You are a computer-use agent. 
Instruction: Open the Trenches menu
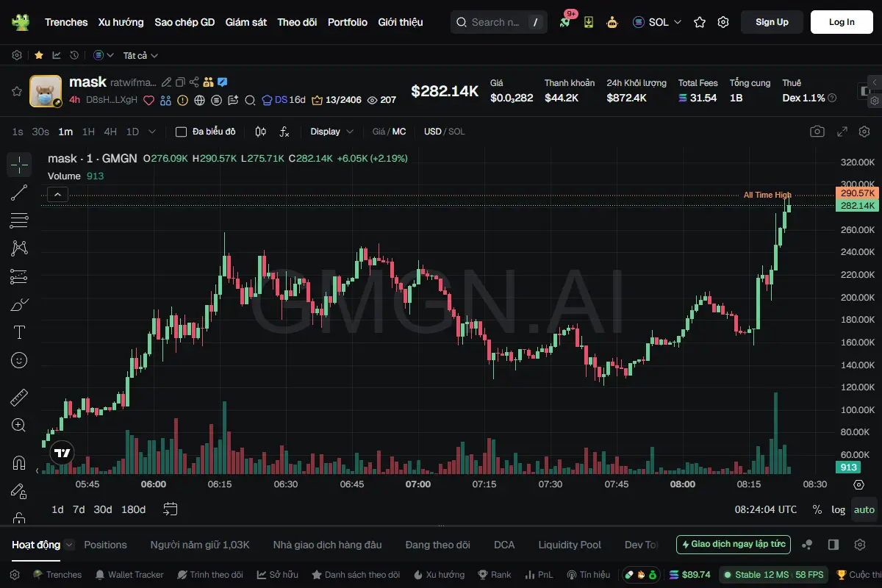pos(66,22)
